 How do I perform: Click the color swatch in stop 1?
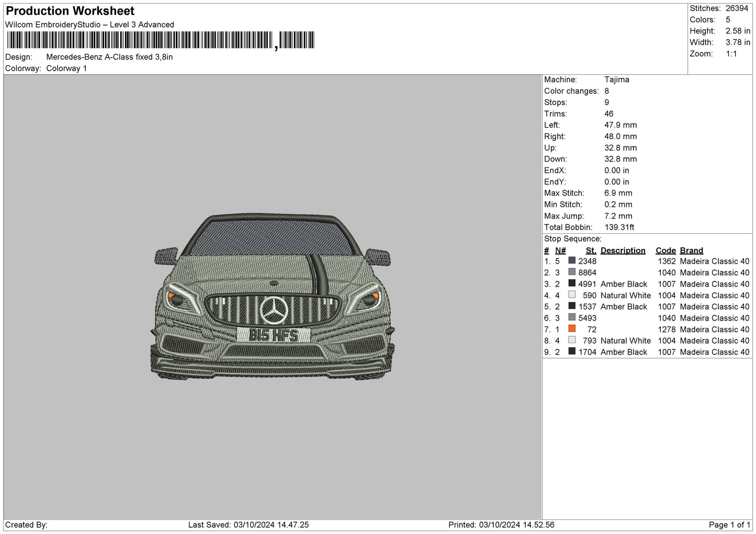point(572,260)
